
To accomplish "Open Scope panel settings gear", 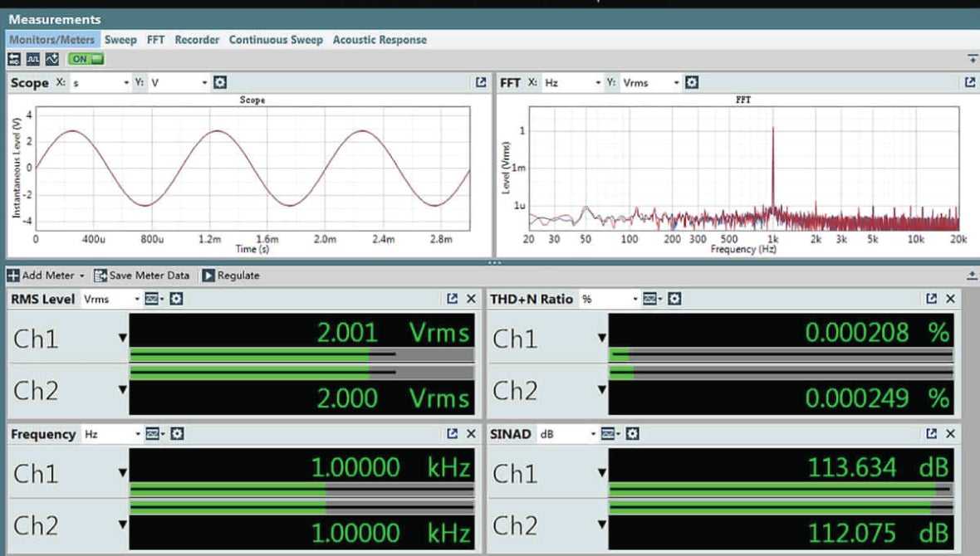I will point(220,83).
